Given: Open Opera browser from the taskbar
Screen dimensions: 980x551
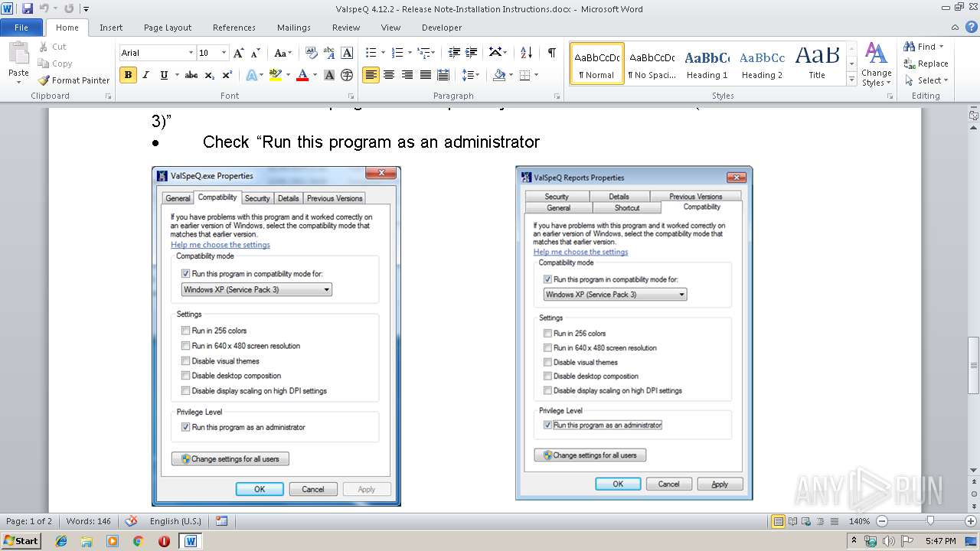Looking at the screenshot, I should tap(164, 541).
